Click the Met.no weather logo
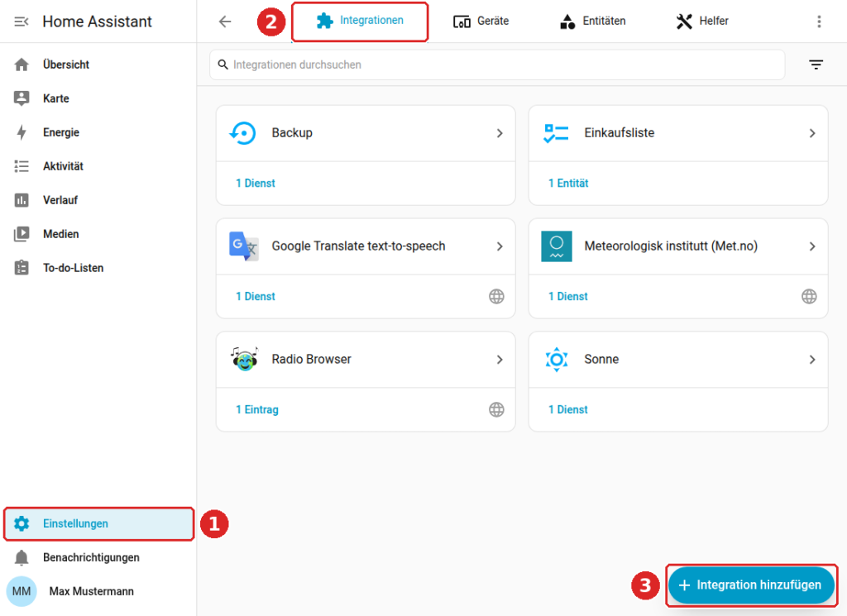The width and height of the screenshot is (847, 616). pos(557,246)
